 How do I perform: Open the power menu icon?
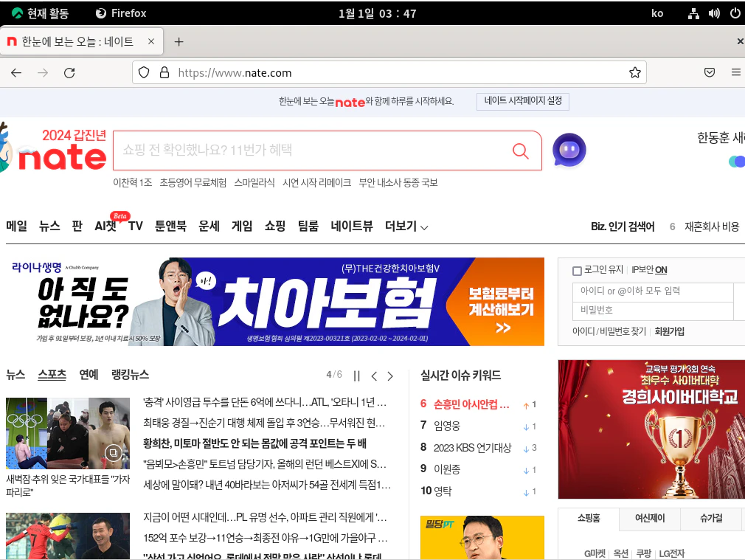pyautogui.click(x=735, y=13)
